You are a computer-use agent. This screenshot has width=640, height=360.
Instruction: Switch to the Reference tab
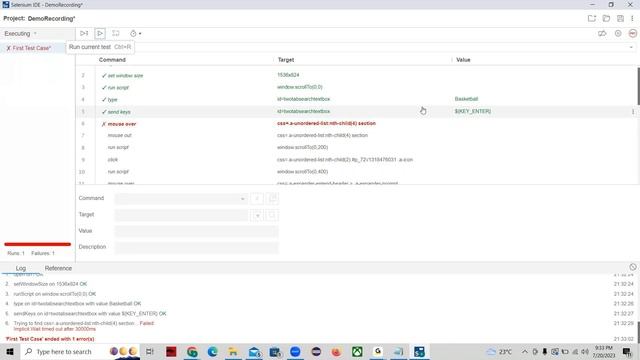[x=58, y=268]
